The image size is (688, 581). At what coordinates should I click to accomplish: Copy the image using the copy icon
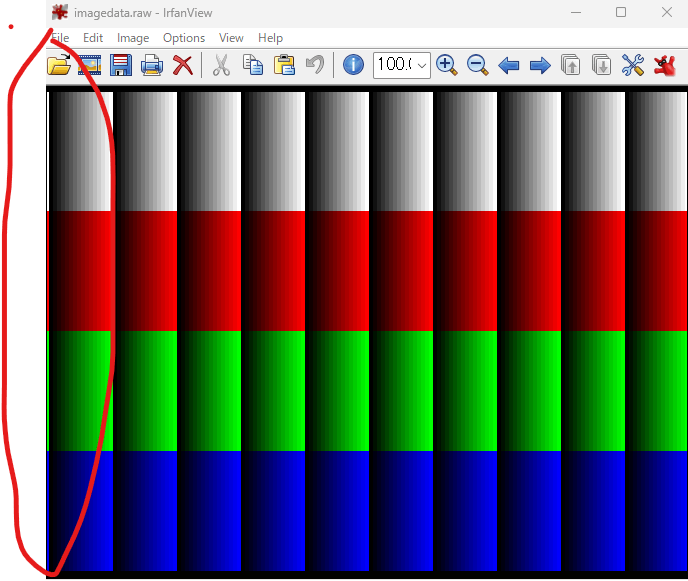pos(253,65)
